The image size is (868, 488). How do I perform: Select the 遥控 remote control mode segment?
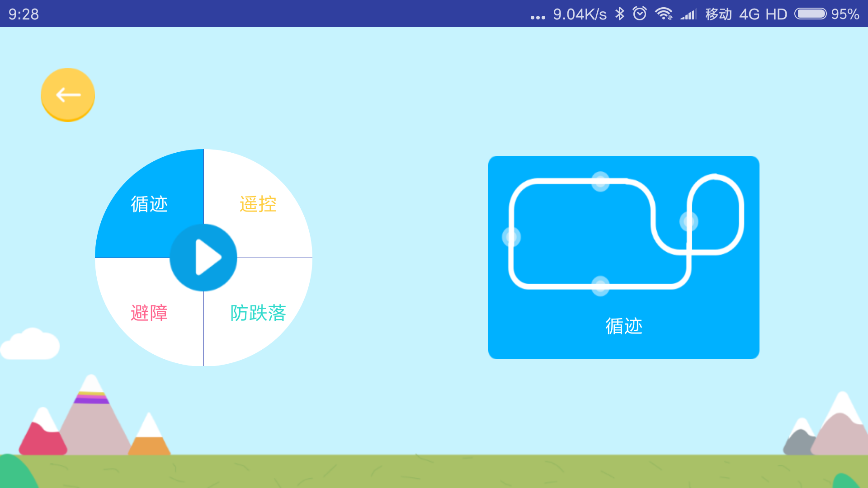click(x=258, y=204)
